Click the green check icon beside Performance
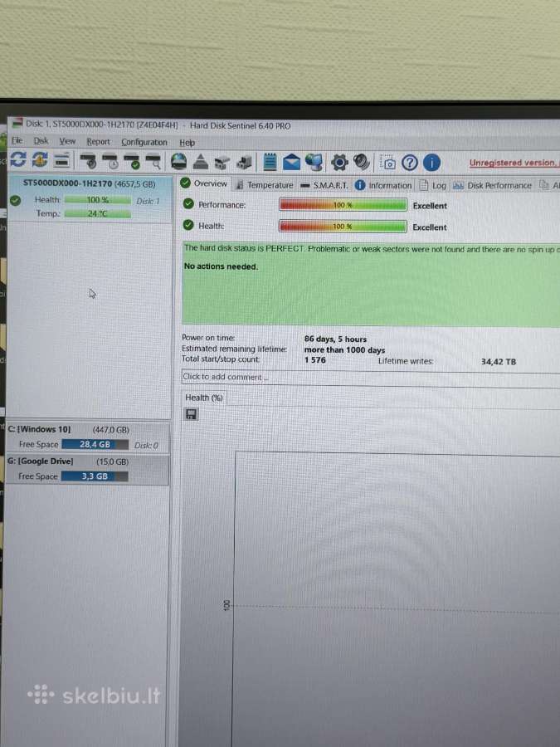 188,204
